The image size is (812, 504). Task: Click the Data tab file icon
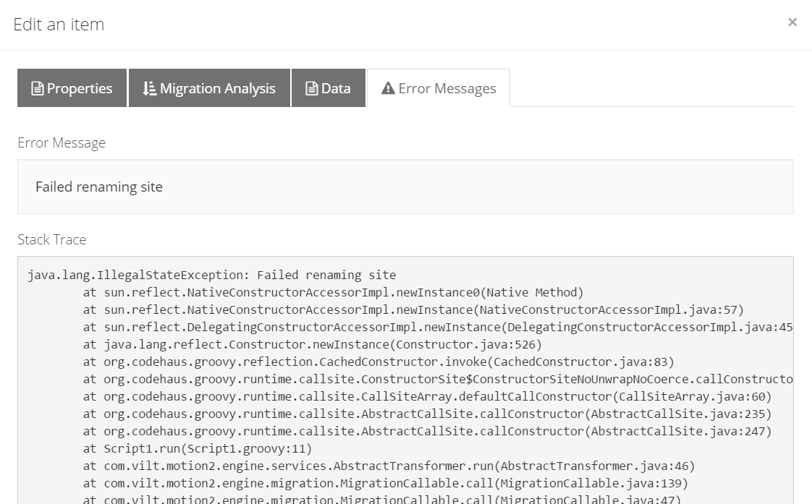[312, 88]
